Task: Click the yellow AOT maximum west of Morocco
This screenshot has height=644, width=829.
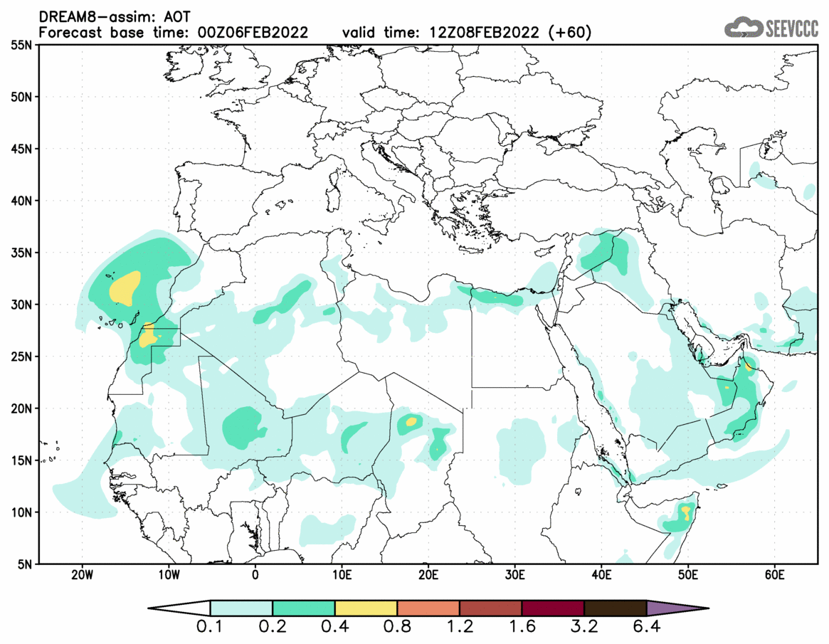Action: [x=125, y=288]
